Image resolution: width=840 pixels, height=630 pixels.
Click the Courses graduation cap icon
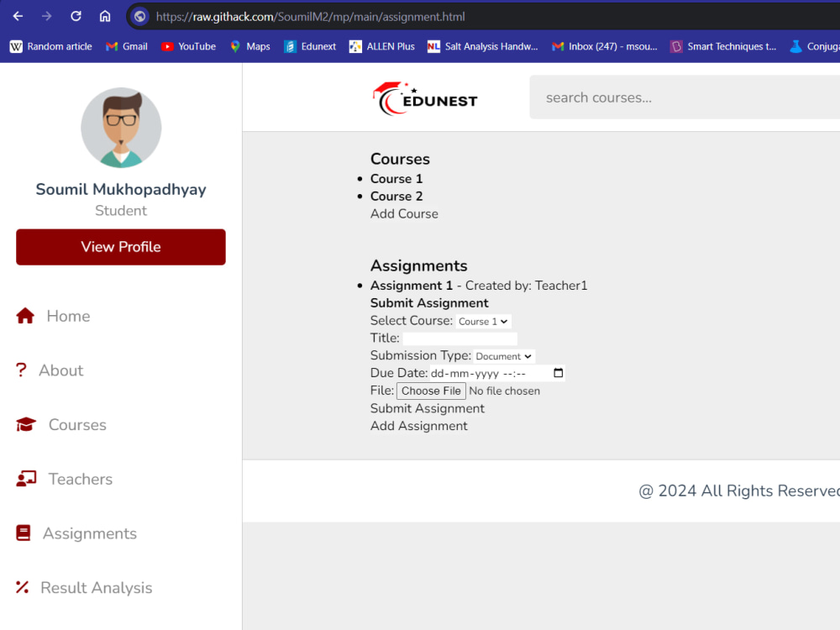tap(26, 425)
